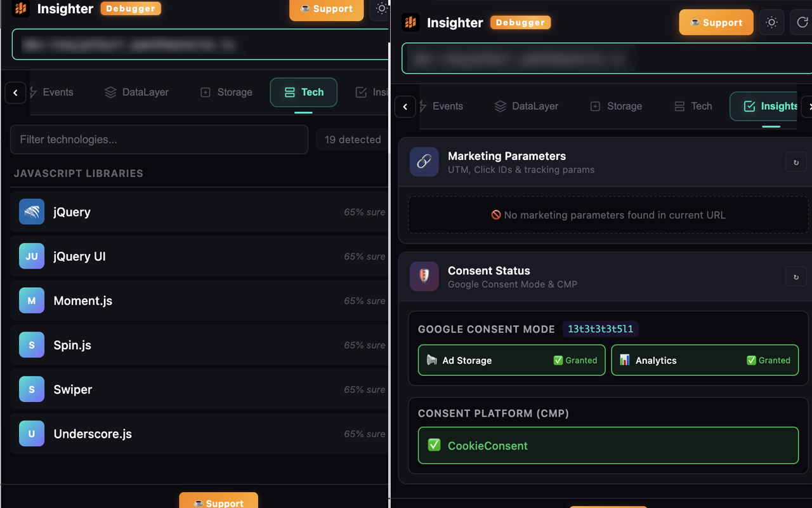
Task: Toggle theme sun icon in left panel
Action: pos(381,9)
